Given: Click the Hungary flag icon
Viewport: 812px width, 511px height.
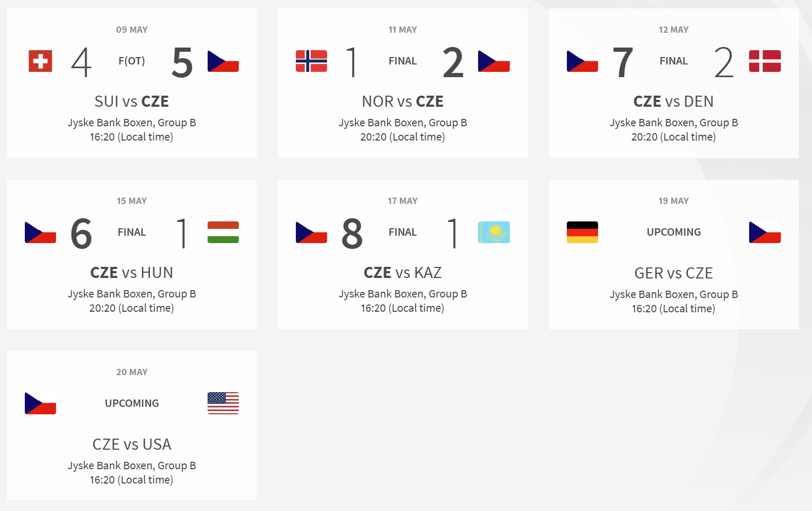Looking at the screenshot, I should coord(223,233).
